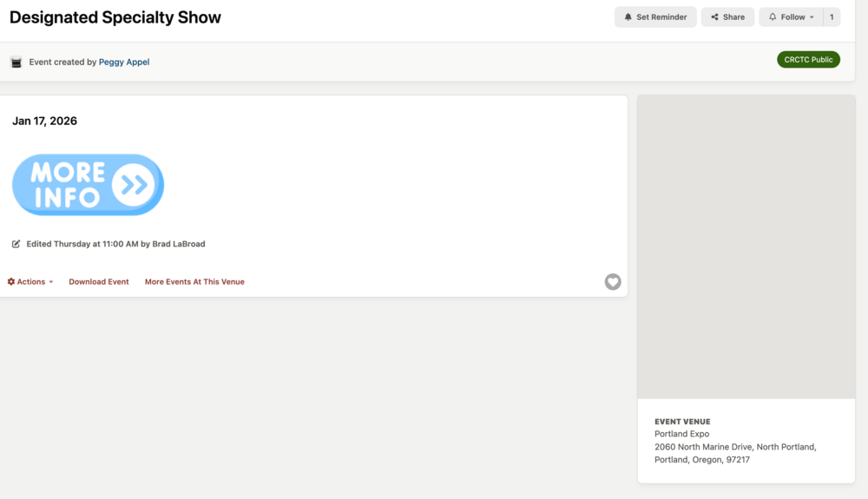
Task: Click the EVENT VENUE heading
Action: point(682,422)
